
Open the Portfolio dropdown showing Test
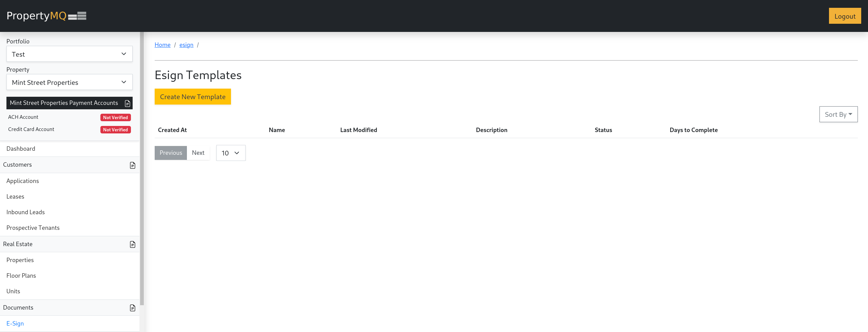69,54
